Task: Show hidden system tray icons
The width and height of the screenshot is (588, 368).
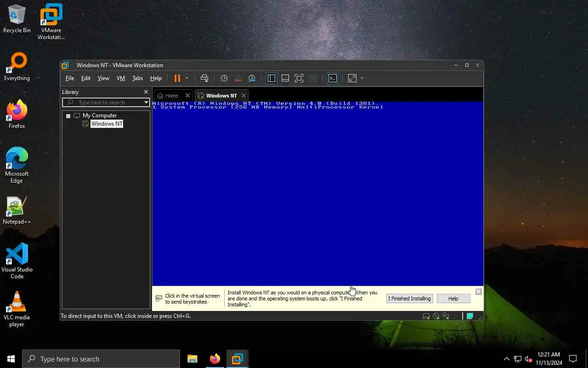Action: click(x=507, y=359)
